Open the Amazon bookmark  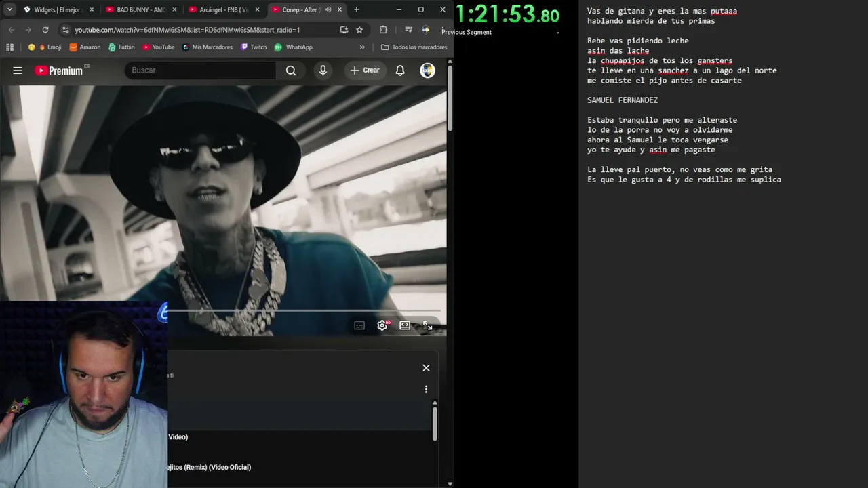[x=85, y=47]
